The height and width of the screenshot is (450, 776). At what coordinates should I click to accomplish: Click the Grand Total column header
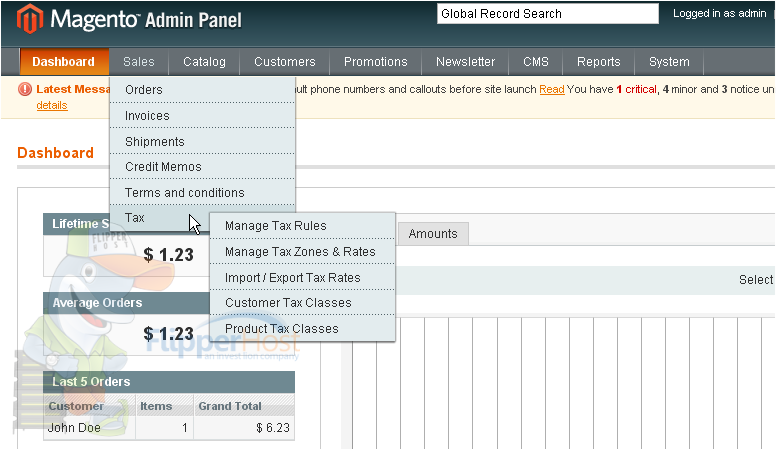coord(244,406)
